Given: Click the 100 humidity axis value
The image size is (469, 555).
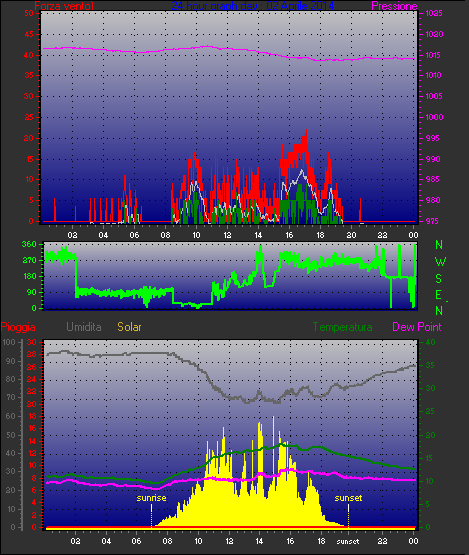Looking at the screenshot, I should point(9,342).
